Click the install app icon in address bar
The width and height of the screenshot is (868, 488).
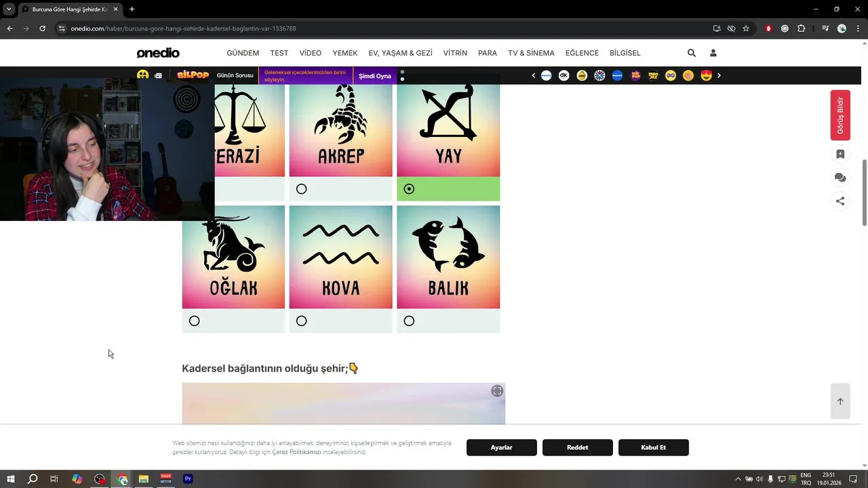point(717,28)
